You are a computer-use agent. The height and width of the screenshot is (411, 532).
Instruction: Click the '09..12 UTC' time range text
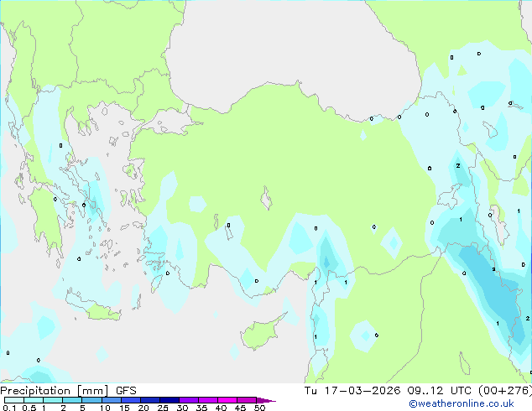439,391
